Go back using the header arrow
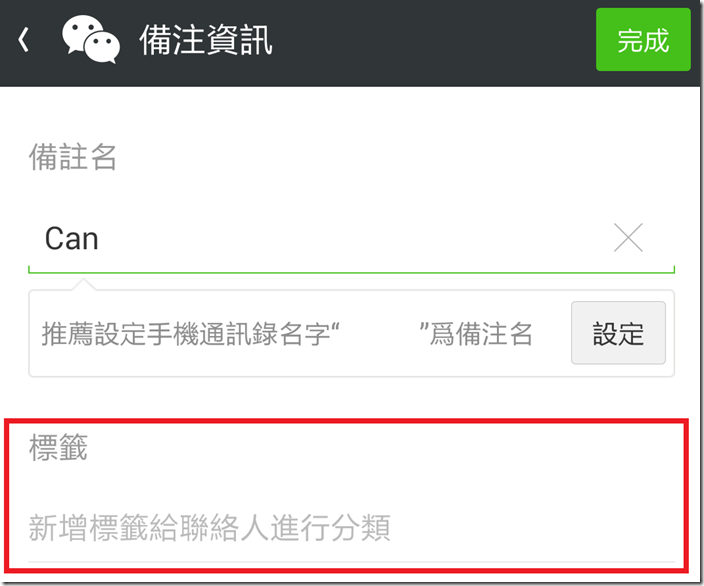 [x=24, y=40]
